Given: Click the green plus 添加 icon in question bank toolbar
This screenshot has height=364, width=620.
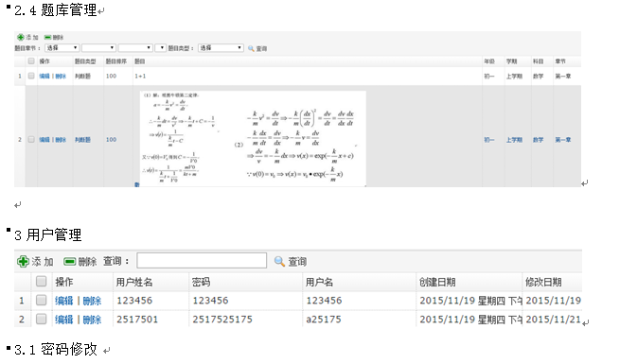Looking at the screenshot, I should (x=21, y=37).
